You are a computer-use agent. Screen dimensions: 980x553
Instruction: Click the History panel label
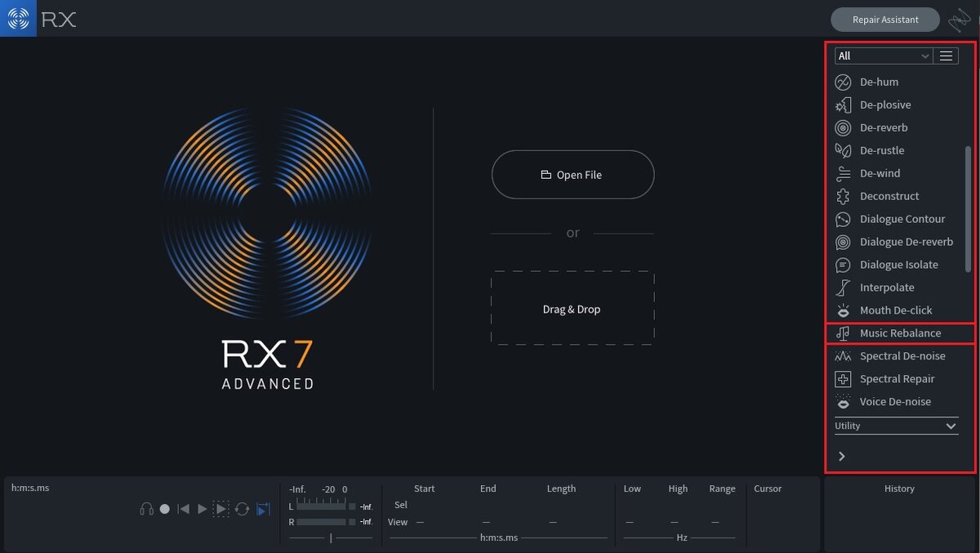899,488
